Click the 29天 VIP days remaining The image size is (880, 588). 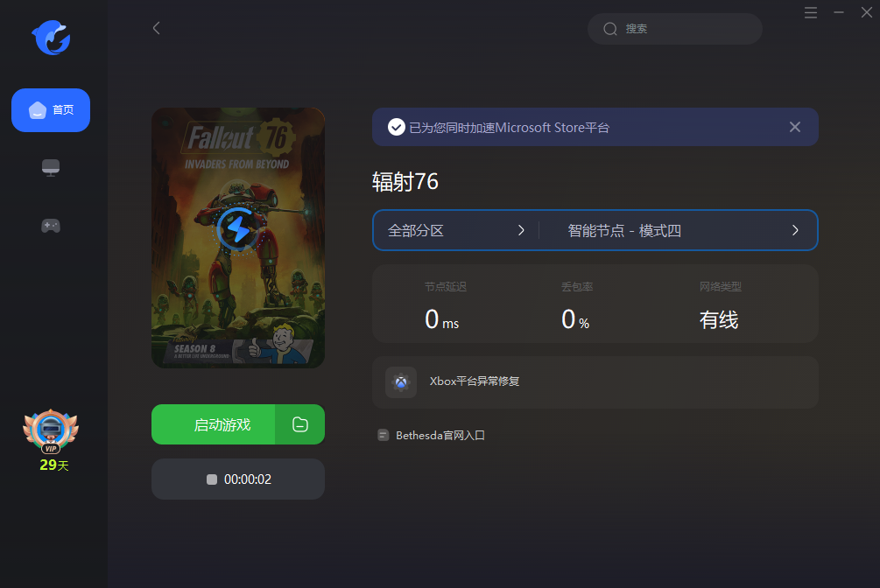click(x=54, y=465)
